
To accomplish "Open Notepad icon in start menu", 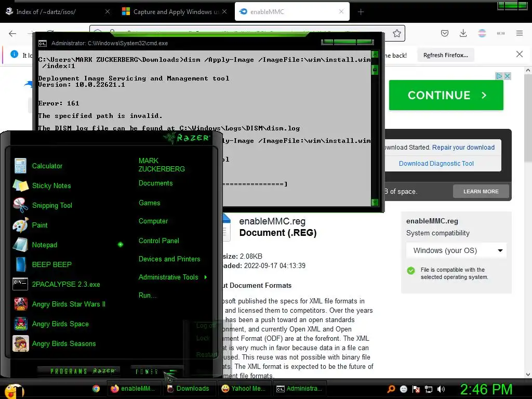I will click(21, 245).
